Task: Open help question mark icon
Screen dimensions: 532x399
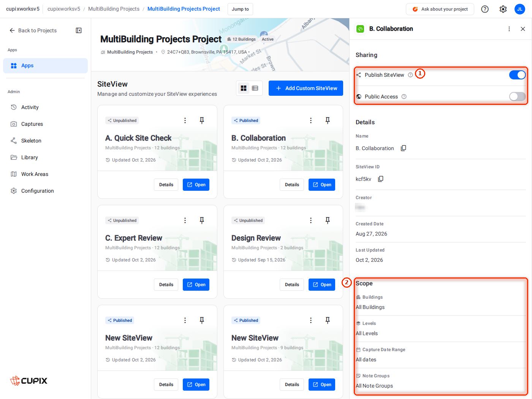Action: point(485,9)
